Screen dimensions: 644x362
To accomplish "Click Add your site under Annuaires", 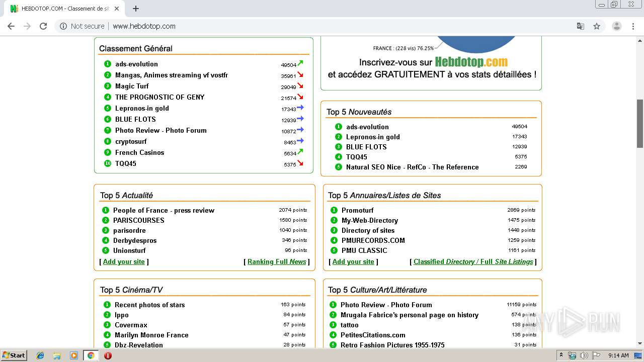I will coord(353,261).
